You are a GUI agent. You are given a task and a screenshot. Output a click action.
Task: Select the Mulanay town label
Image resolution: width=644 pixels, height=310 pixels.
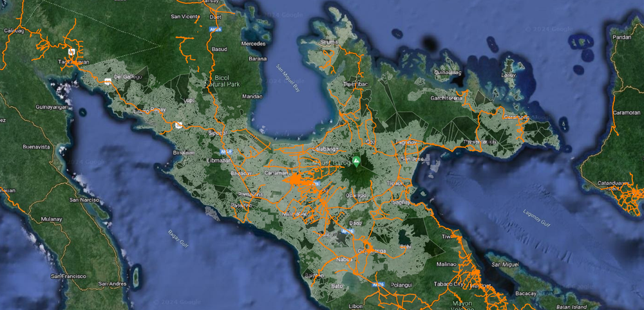(52, 219)
